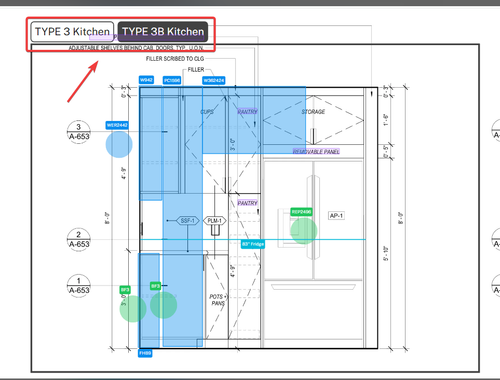Select the WER2442 tag
The height and width of the screenshot is (380, 500).
(x=117, y=125)
